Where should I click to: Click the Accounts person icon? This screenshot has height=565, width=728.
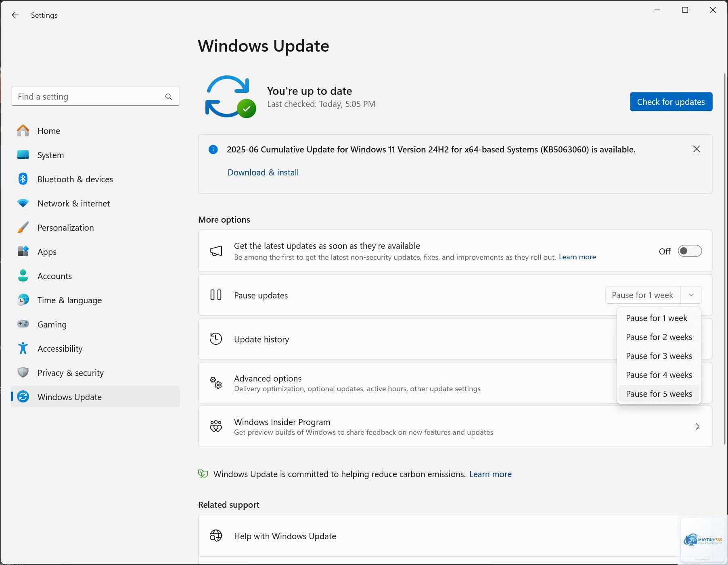tap(23, 276)
